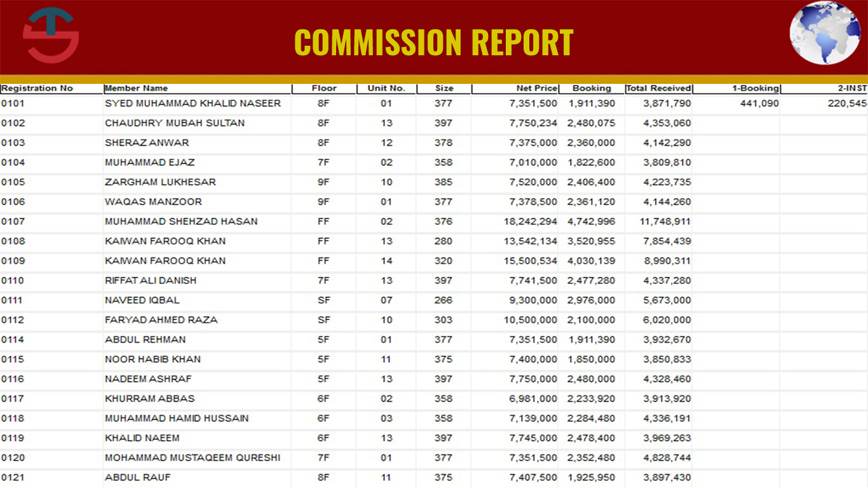
Task: Click total received 3,932,670
Action: pyautogui.click(x=667, y=339)
